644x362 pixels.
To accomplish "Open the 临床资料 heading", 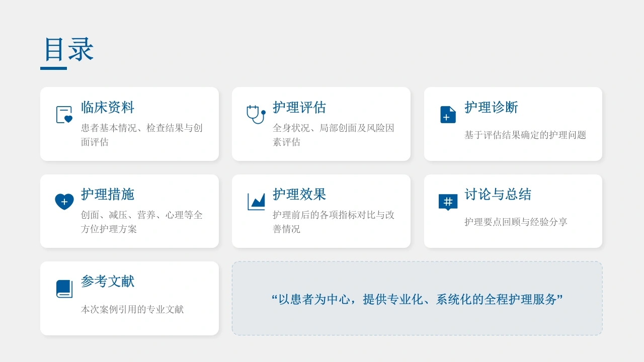I will point(108,107).
